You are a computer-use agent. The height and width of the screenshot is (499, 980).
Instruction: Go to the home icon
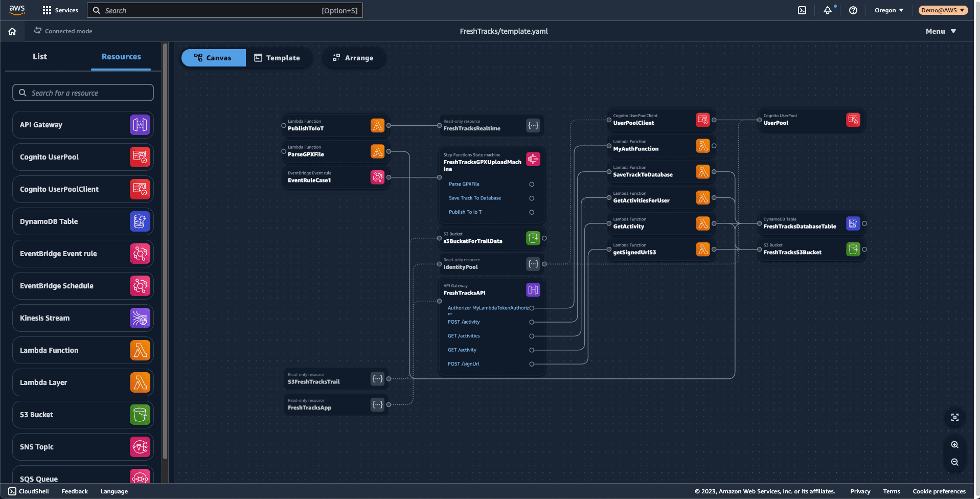tap(12, 31)
